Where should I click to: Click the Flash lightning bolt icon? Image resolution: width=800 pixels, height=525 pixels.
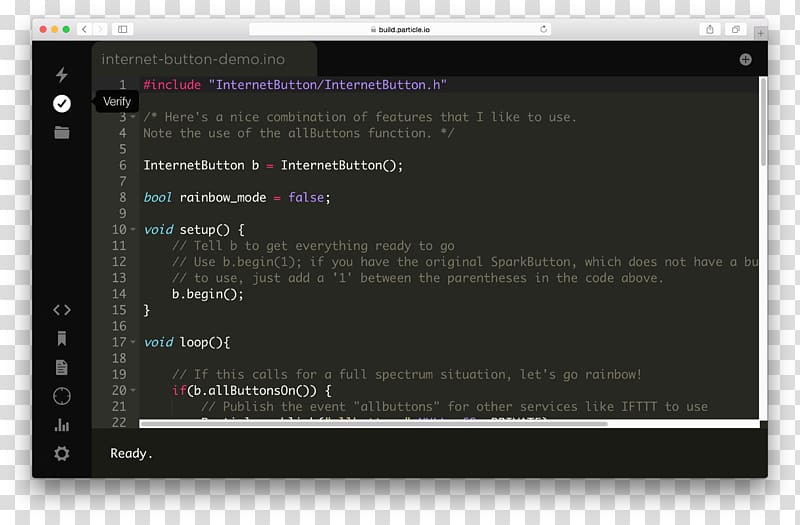pos(62,75)
